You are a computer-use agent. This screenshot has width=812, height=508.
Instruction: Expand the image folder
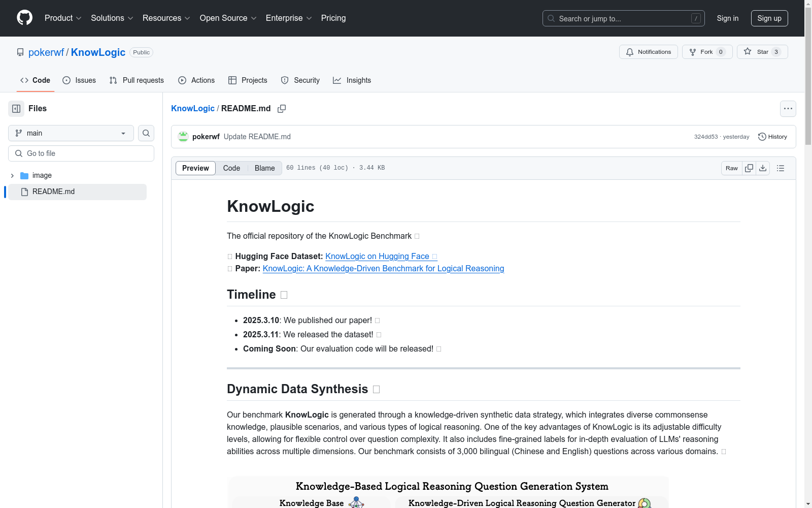pyautogui.click(x=12, y=175)
